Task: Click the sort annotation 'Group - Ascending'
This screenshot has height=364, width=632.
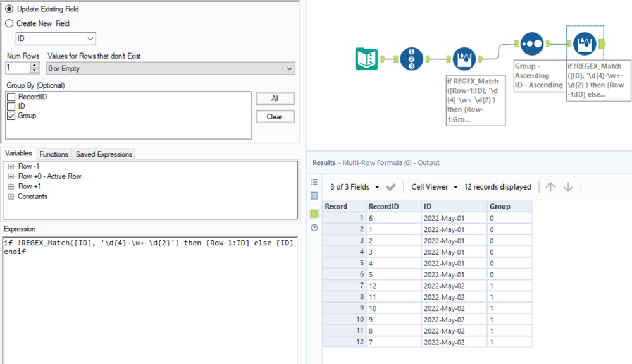Action: (x=539, y=76)
